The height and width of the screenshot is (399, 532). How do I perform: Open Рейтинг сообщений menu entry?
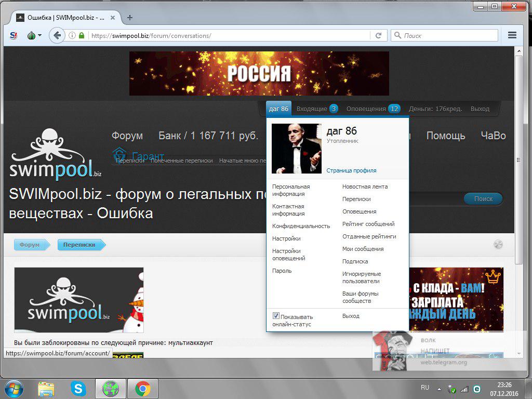368,224
